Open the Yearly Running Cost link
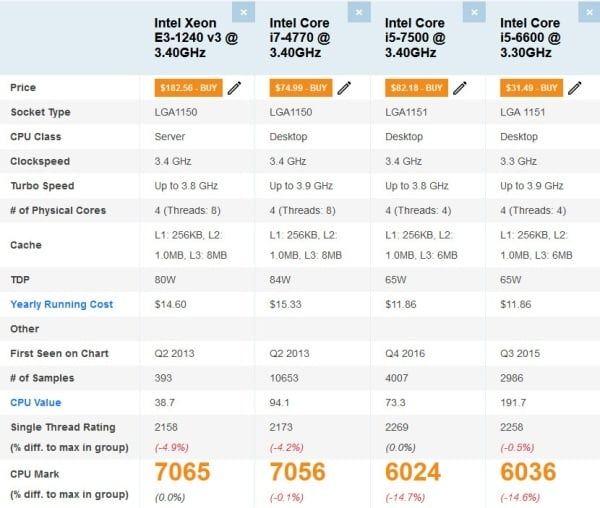Viewport: 600px width, 508px height. click(x=61, y=304)
